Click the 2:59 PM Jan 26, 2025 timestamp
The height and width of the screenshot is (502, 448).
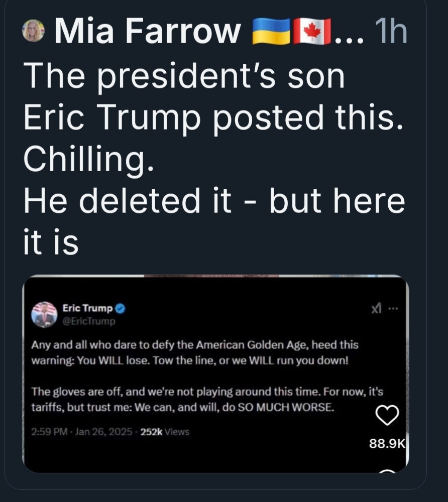click(82, 432)
